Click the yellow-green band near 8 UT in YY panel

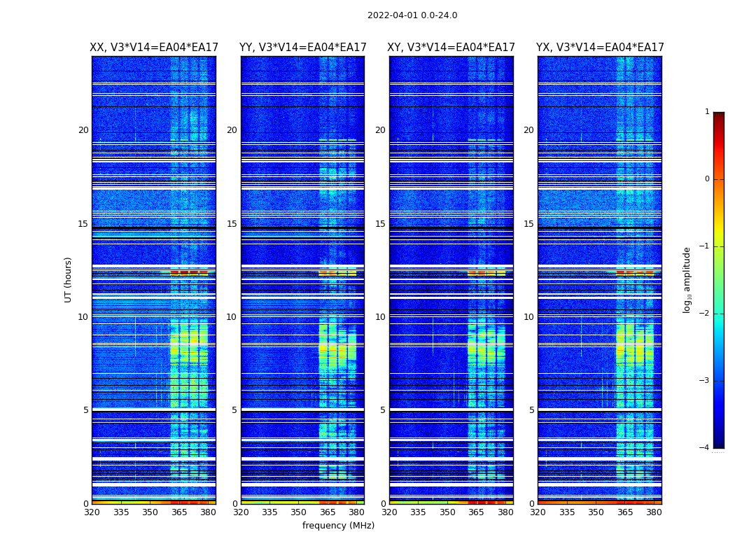tap(337, 349)
